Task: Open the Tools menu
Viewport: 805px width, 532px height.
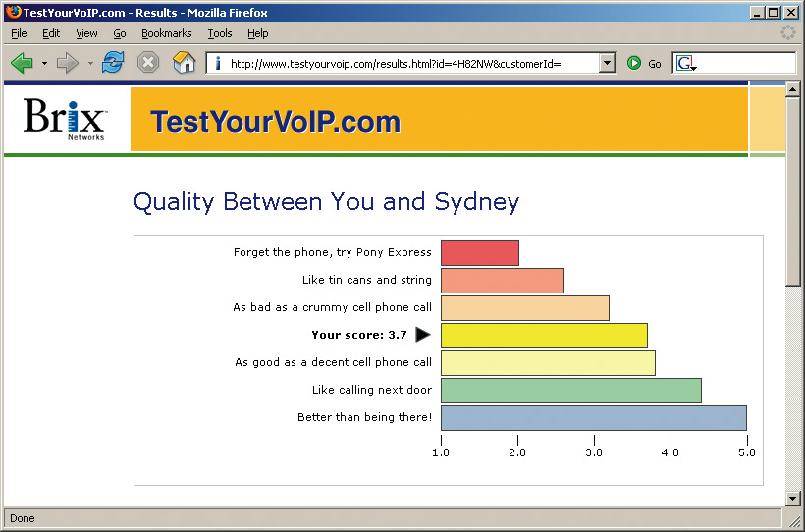Action: pos(220,34)
